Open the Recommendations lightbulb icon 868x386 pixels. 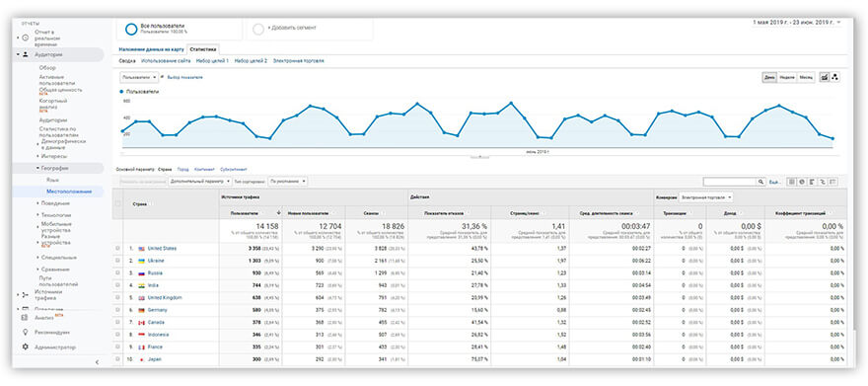tap(25, 332)
